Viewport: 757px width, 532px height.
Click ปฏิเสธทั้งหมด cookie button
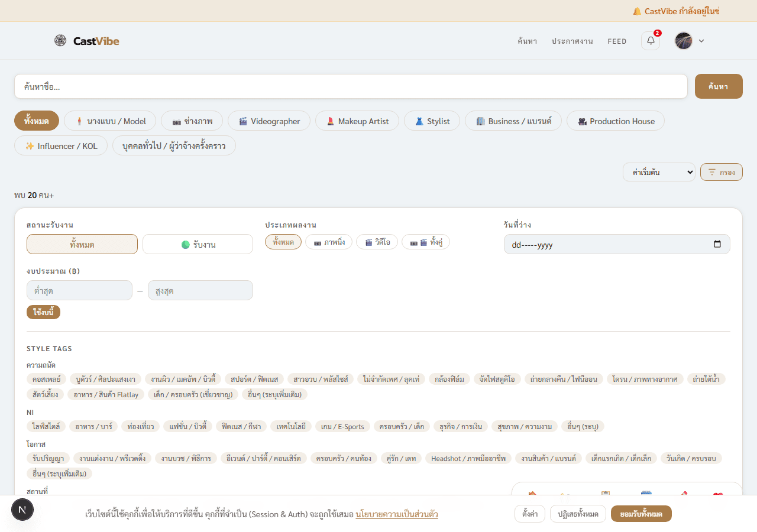(578, 514)
